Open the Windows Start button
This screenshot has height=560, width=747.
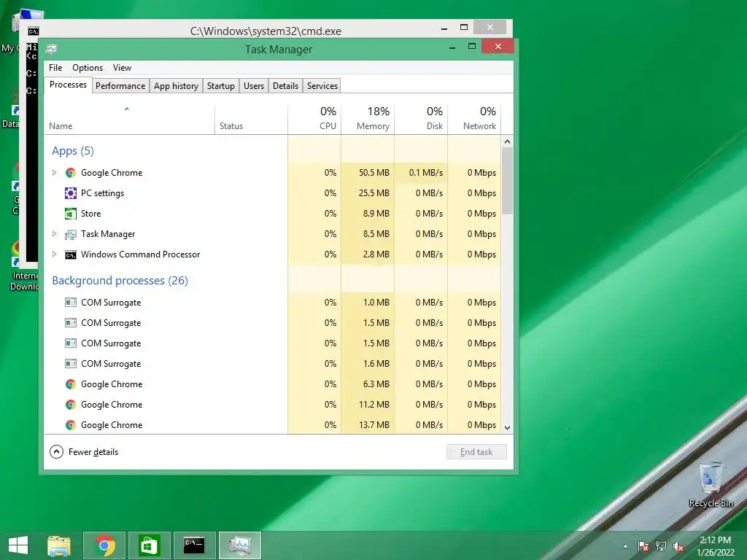pos(18,545)
